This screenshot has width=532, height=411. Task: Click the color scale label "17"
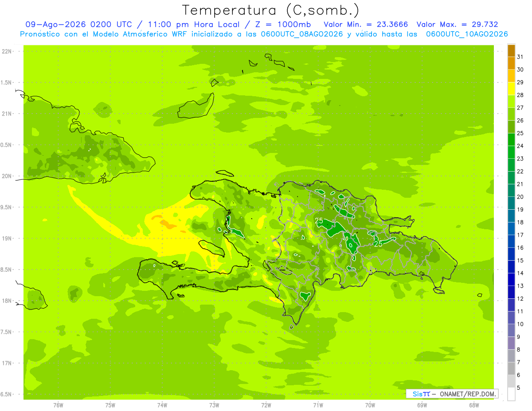[x=520, y=235]
